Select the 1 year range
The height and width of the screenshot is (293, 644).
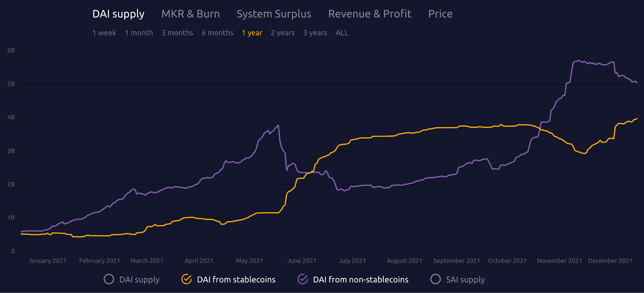(252, 33)
